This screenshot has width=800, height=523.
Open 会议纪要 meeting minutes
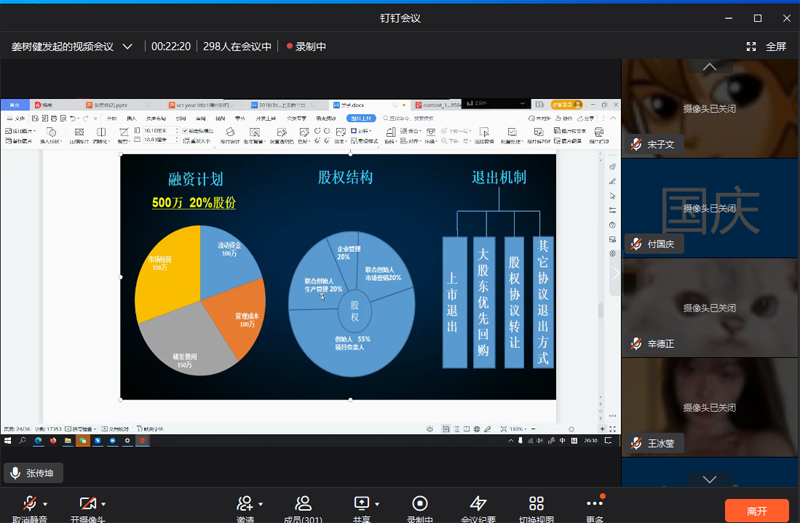click(x=478, y=503)
